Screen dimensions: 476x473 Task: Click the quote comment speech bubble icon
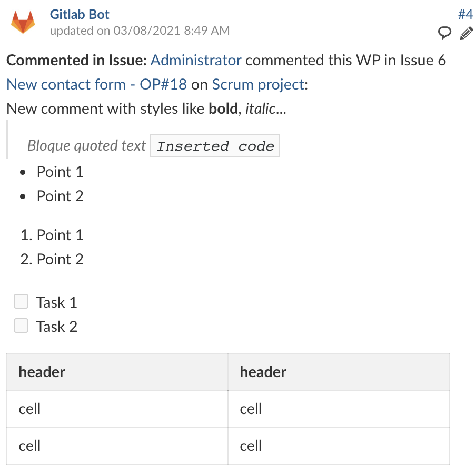point(445,33)
